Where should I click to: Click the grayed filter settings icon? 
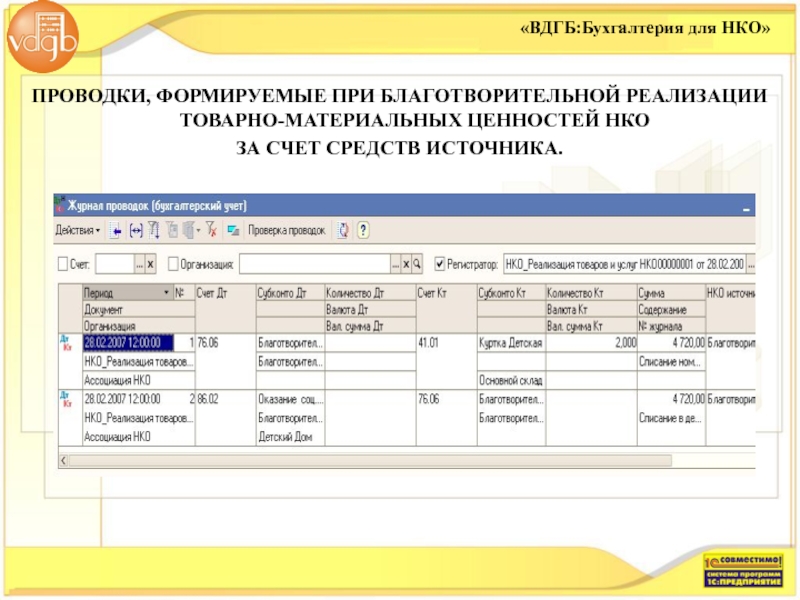[x=172, y=231]
